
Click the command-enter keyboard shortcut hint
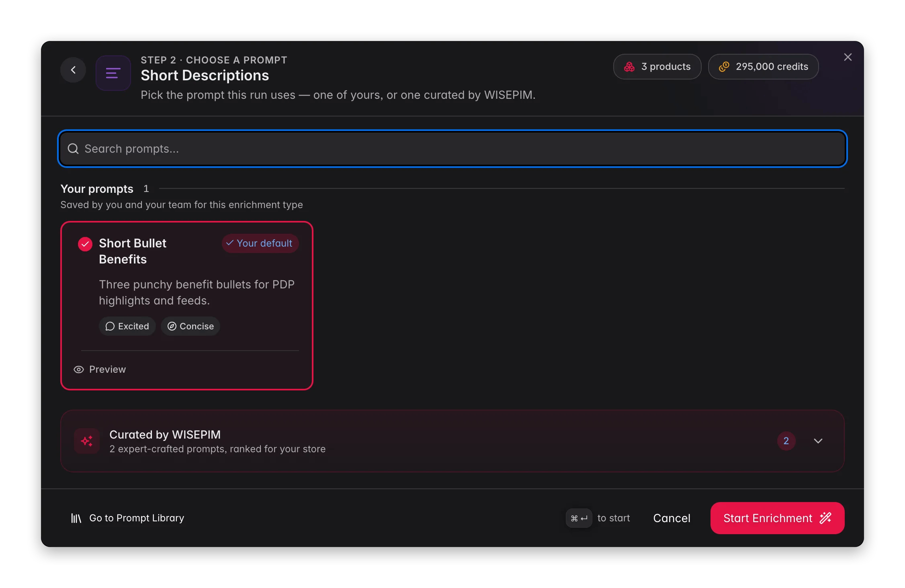[579, 518]
